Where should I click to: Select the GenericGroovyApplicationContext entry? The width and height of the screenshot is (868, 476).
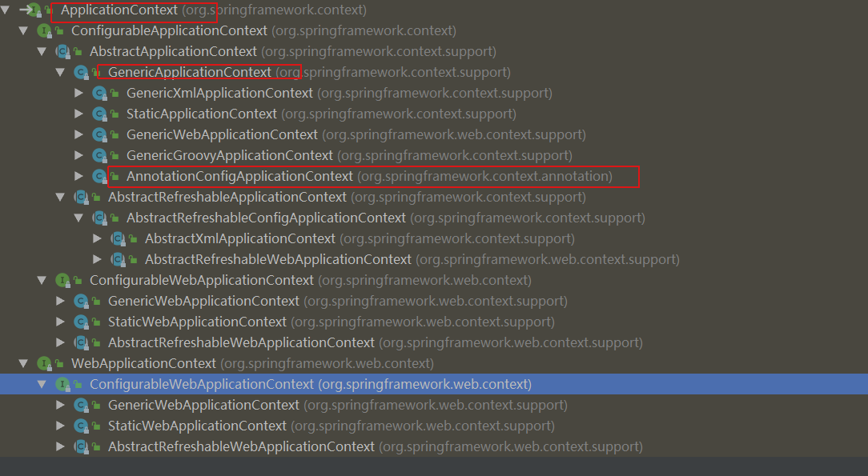pos(229,155)
